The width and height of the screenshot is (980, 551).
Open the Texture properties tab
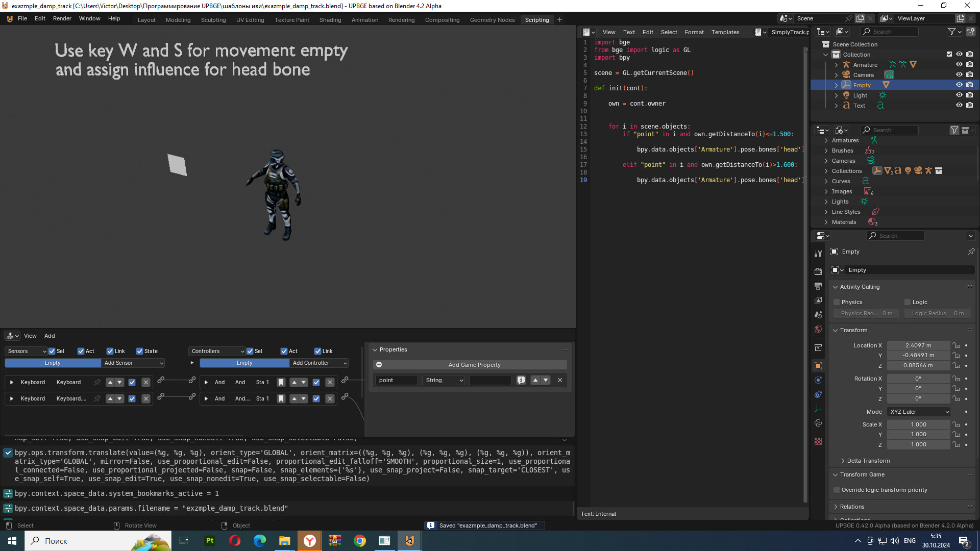818,441
